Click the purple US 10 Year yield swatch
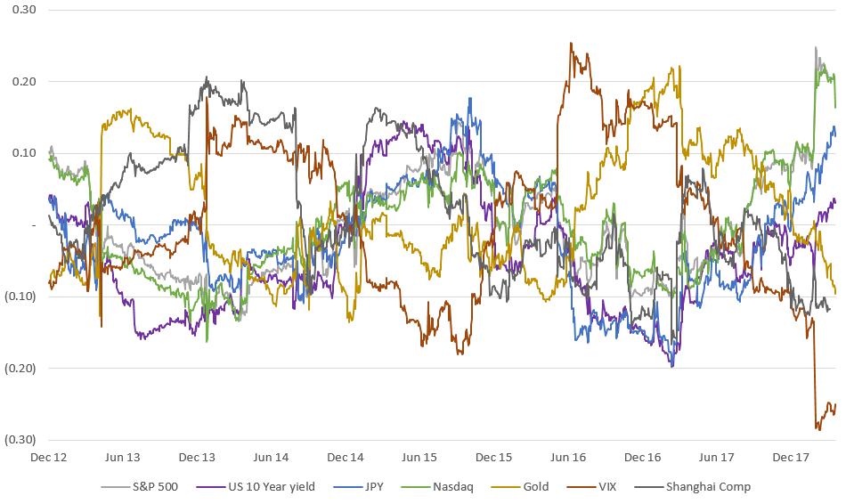Screen dimensions: 846x504 211,487
